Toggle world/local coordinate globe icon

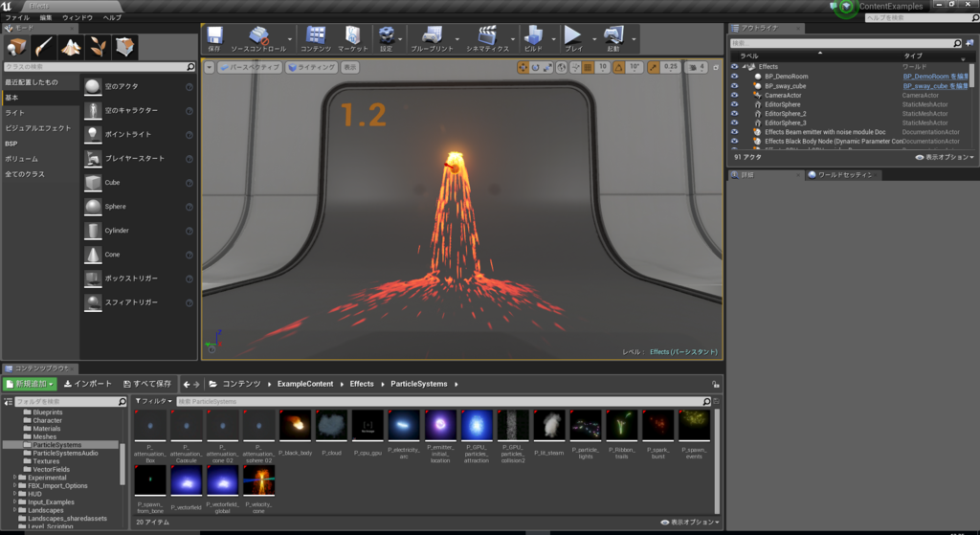[x=561, y=67]
